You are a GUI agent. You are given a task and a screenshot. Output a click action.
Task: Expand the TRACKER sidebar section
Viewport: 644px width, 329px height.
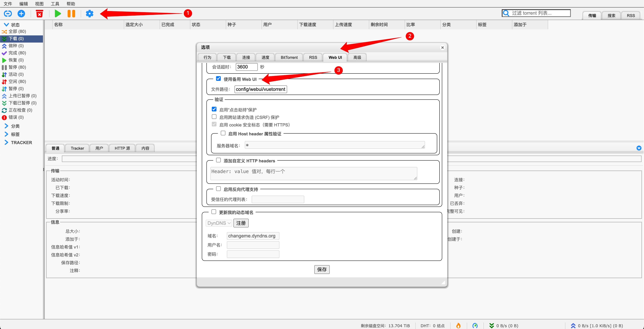tap(6, 143)
